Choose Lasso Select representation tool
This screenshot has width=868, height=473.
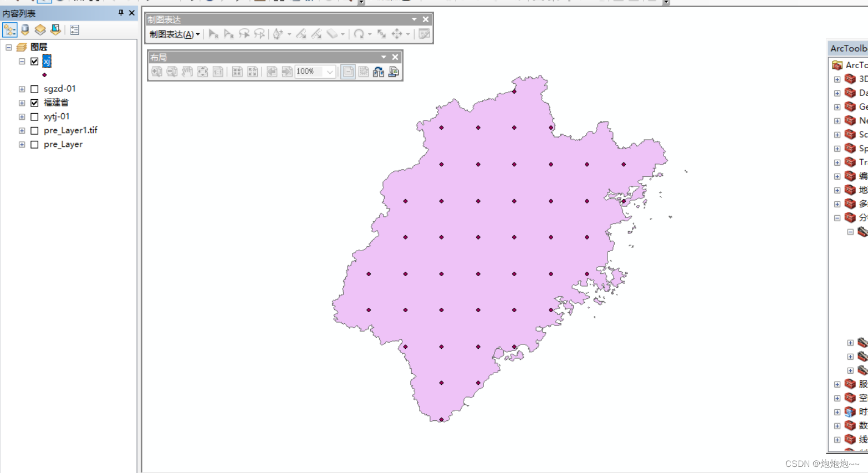click(x=244, y=34)
